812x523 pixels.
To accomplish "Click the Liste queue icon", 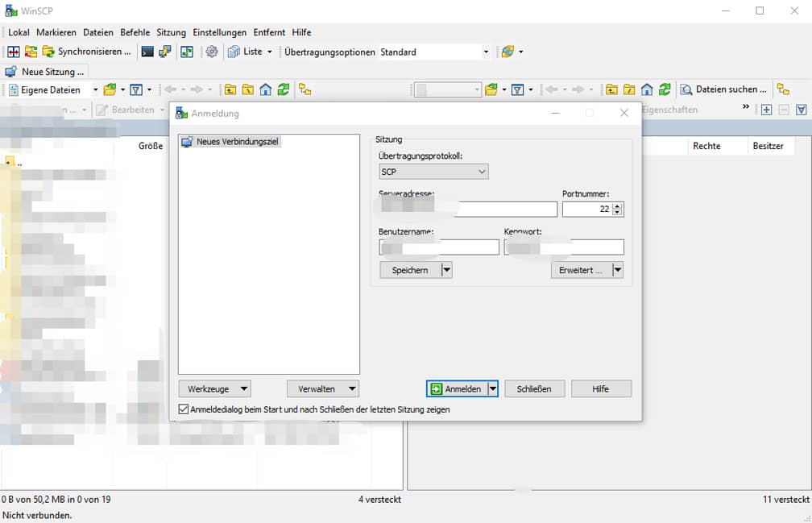I will pyautogui.click(x=234, y=52).
